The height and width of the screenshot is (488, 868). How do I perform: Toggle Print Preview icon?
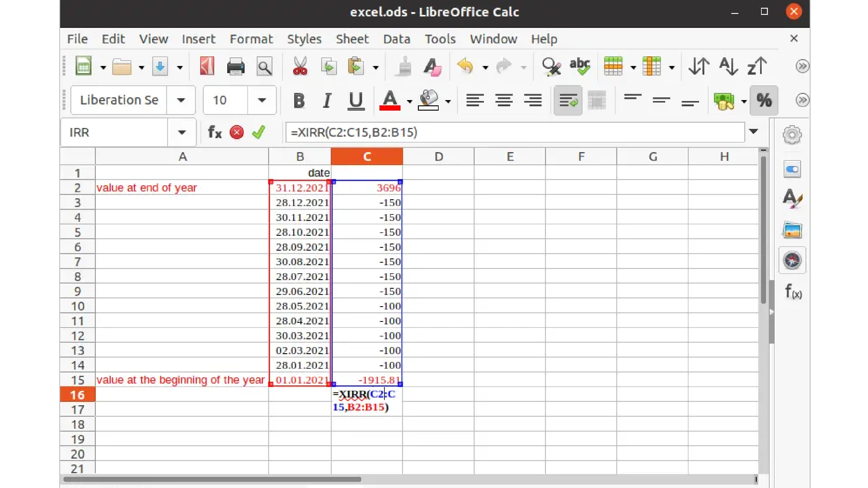coord(264,67)
